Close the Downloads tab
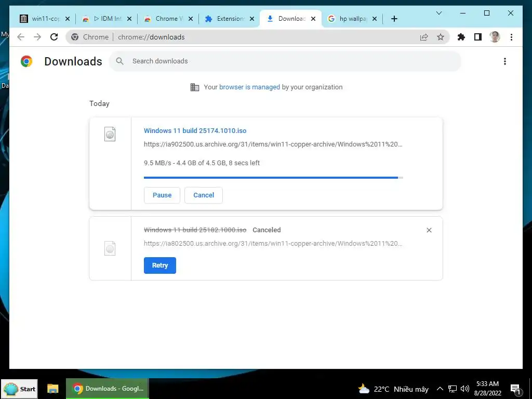The image size is (532, 399). click(x=313, y=19)
